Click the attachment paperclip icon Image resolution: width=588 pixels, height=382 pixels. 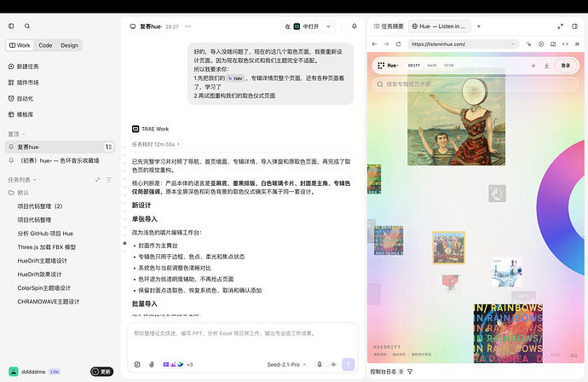[x=152, y=364]
